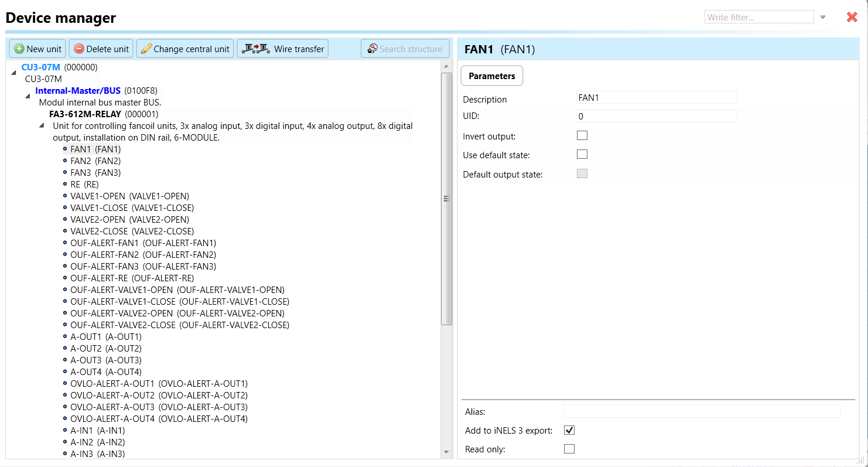Click the bullet icon beside OUF-ALERT-RE
This screenshot has width=868, height=467.
click(65, 278)
